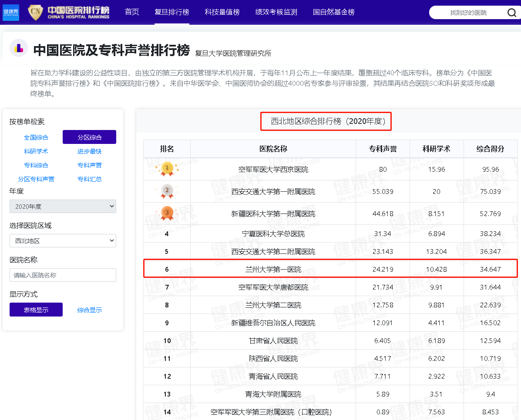Open the 复旦排行榜 tab
521x420 pixels.
click(x=172, y=12)
